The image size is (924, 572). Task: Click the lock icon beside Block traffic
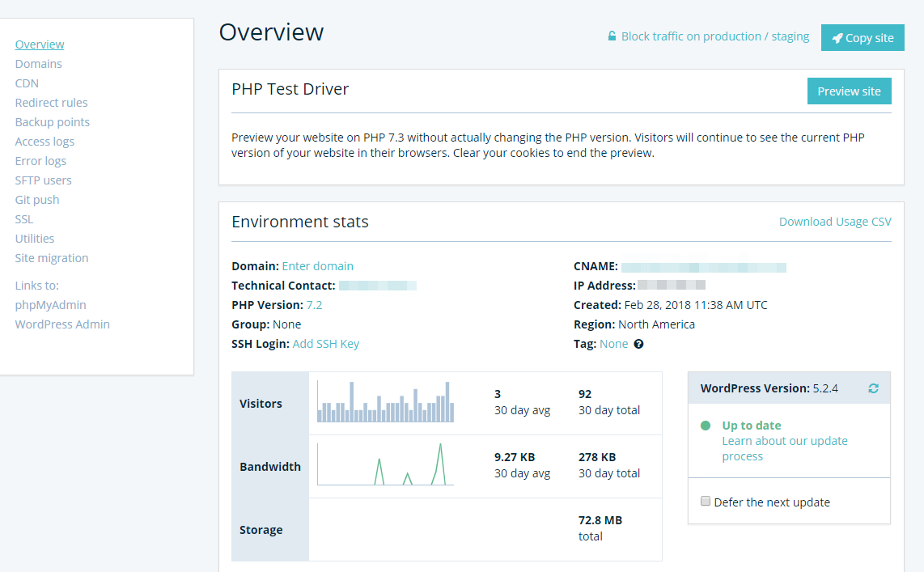pos(612,36)
